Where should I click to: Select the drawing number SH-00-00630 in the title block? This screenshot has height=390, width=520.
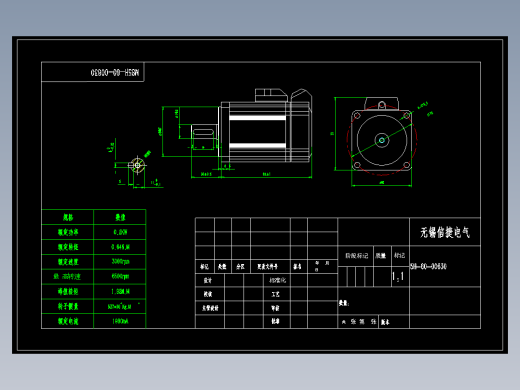pos(428,266)
